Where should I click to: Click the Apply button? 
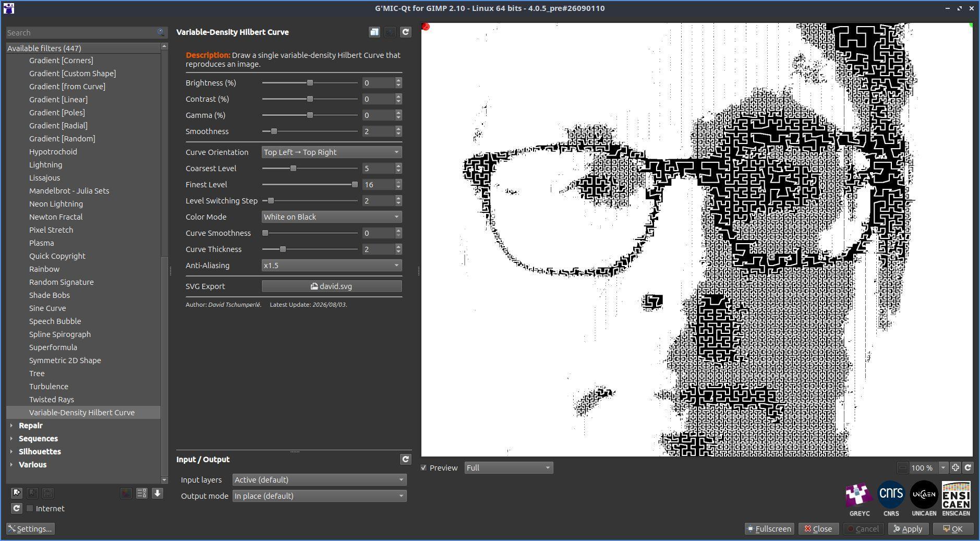point(908,529)
